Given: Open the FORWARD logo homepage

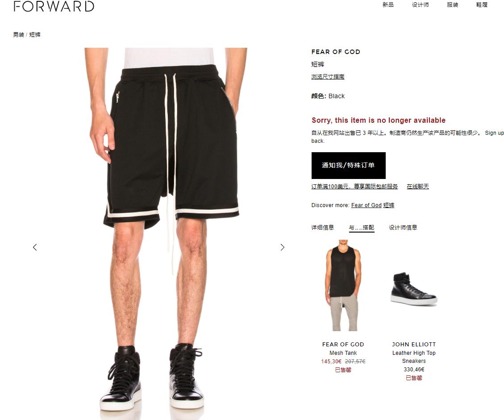Looking at the screenshot, I should (x=54, y=6).
